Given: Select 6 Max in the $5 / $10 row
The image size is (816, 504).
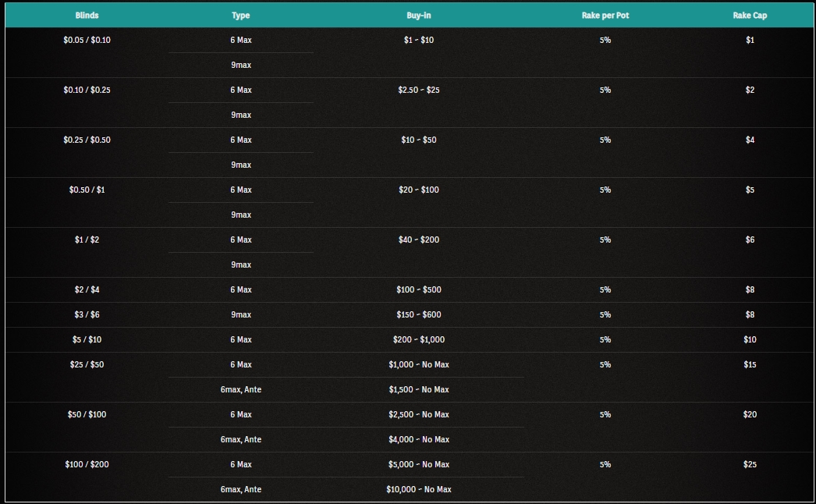Looking at the screenshot, I should 241,340.
